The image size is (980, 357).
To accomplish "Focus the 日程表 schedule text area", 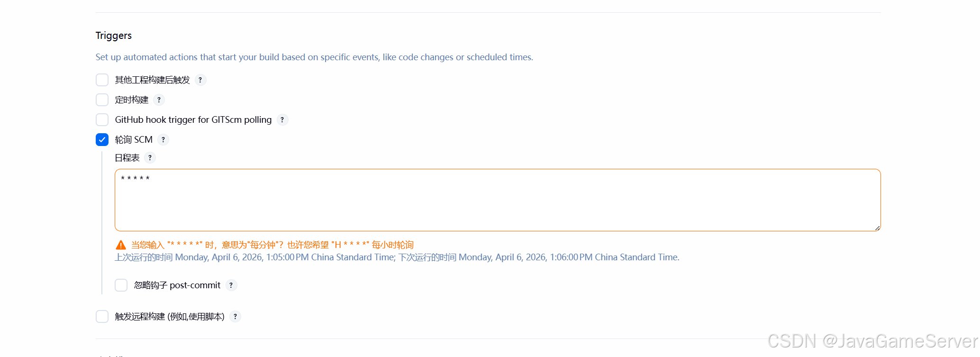I will coord(498,200).
